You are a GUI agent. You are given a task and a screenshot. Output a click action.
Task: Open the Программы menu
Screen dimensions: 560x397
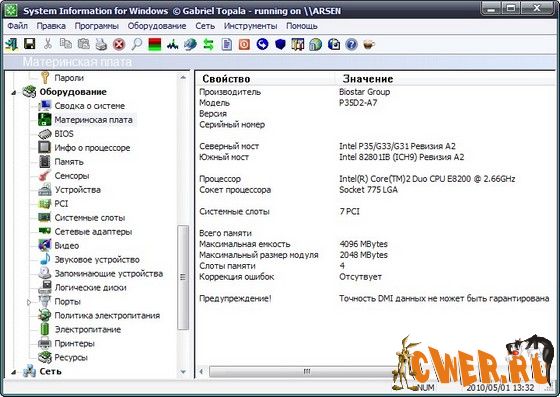(x=96, y=26)
